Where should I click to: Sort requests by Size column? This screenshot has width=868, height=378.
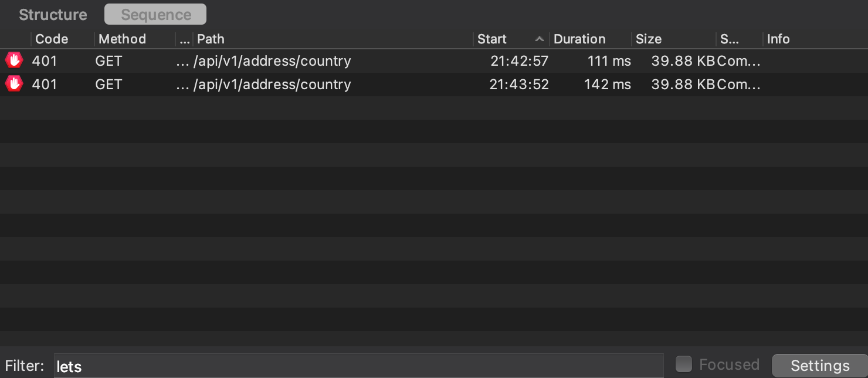click(649, 39)
